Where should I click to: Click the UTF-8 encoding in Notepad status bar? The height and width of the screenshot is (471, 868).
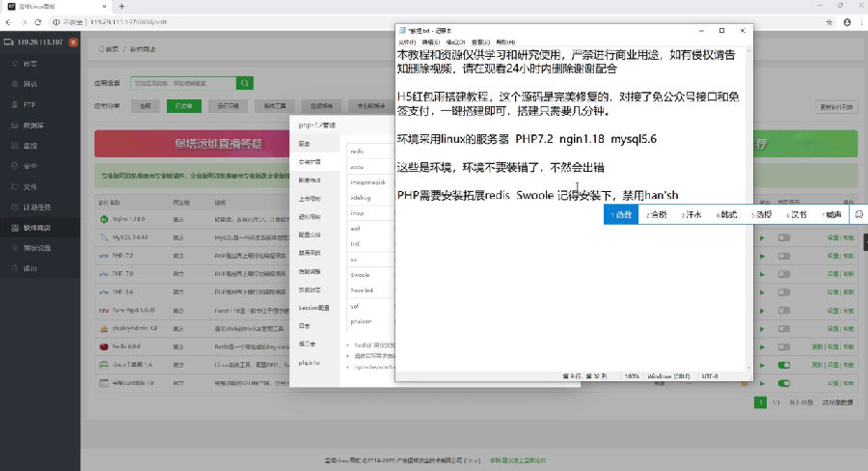[x=710, y=376]
